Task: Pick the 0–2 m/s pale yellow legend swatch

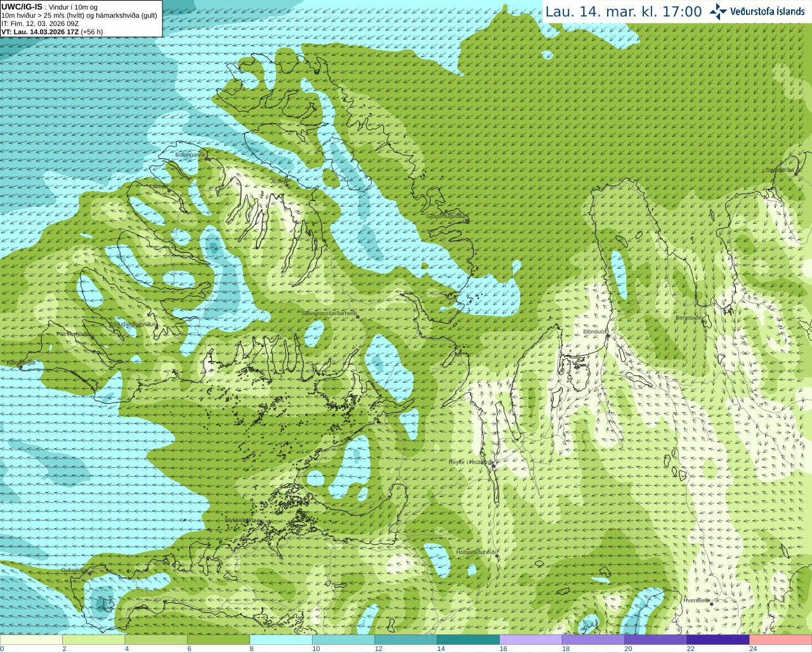Action: (32, 639)
